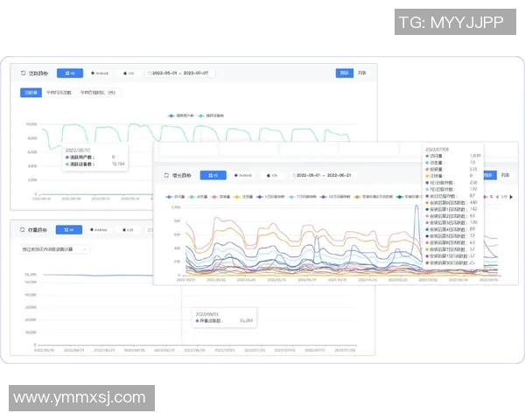The image size is (525, 420).
Task: Select All platforms button in 存量趋势 panel
Action: pos(70,230)
